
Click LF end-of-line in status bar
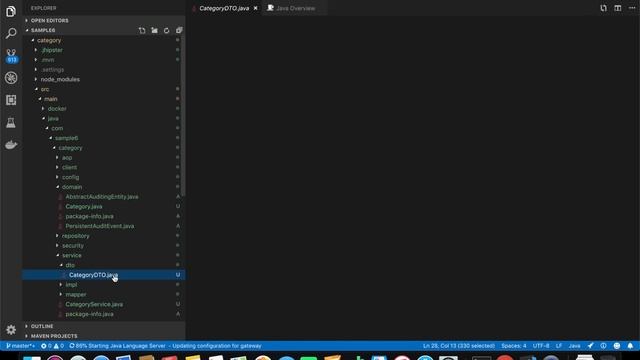click(x=559, y=346)
